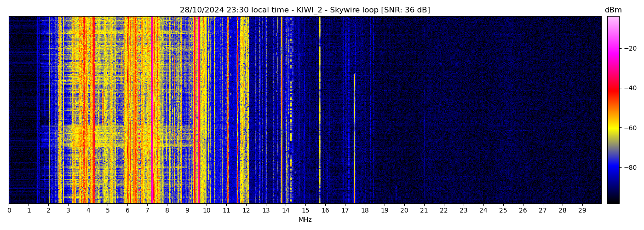Screen dimensions: 644x230
Task: Click the colorbar at the -20 magenta region
Action: point(613,48)
